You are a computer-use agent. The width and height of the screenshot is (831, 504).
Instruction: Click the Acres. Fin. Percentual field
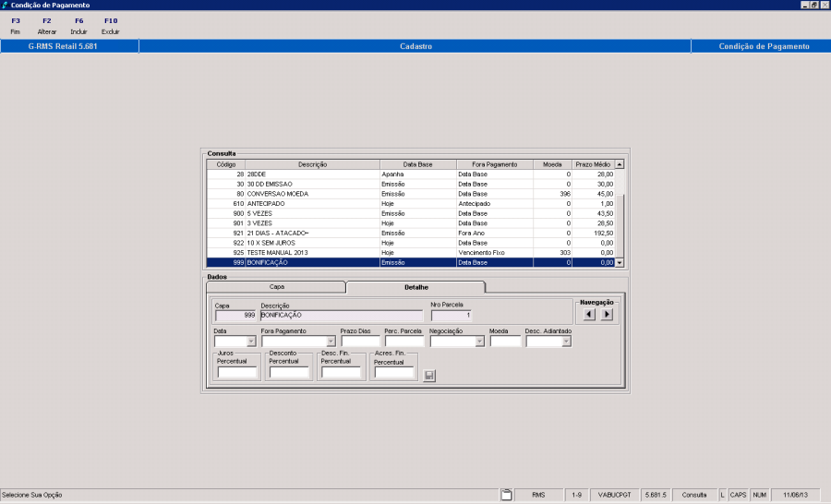click(x=393, y=372)
